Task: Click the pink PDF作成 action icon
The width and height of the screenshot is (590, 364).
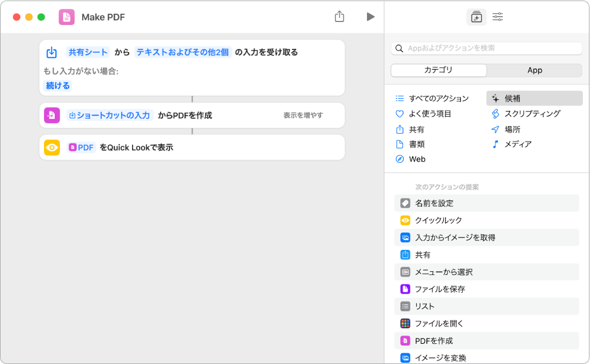Action: [x=52, y=115]
